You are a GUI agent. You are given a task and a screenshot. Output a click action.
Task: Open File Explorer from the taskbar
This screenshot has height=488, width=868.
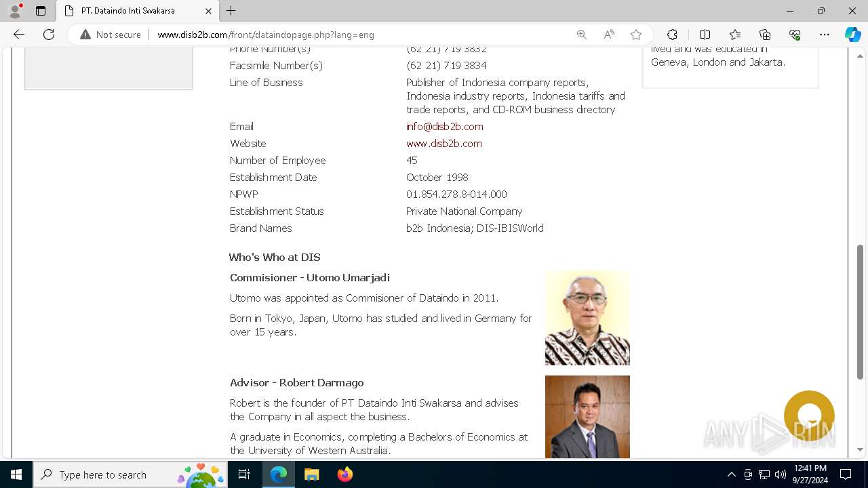coord(312,474)
